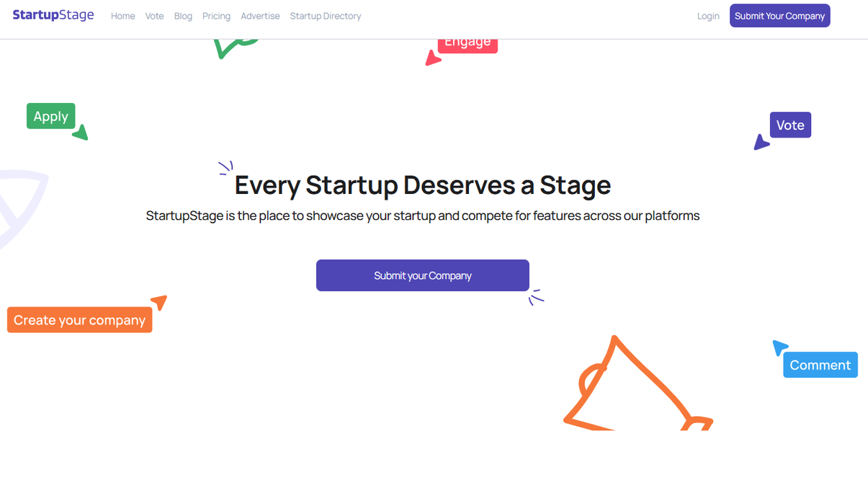This screenshot has height=478, width=868.
Task: Click the purple arrow cursor beside Vote
Action: [x=761, y=142]
